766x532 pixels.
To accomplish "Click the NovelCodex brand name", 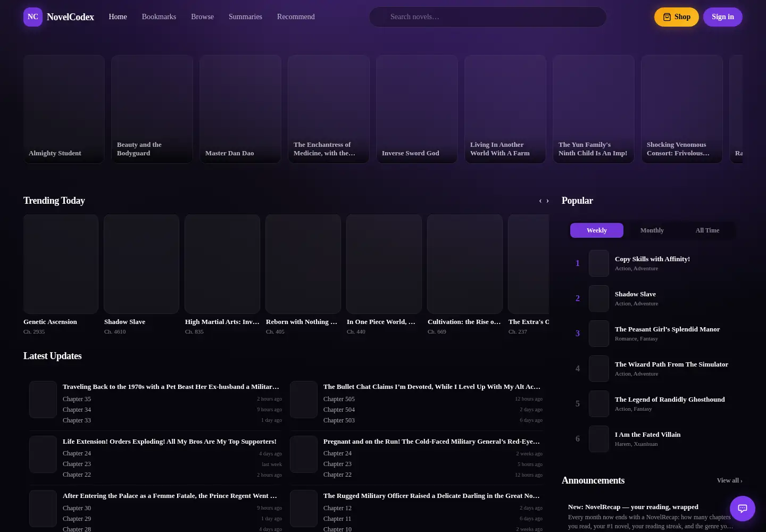I will pos(70,17).
